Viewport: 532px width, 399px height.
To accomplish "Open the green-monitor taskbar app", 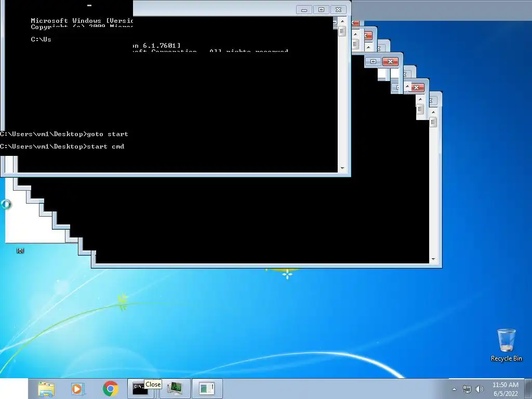I will (175, 389).
